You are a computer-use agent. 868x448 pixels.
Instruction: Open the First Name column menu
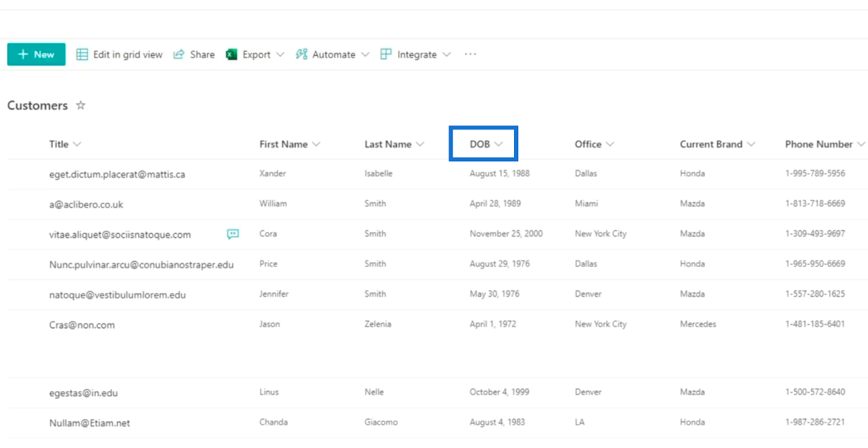pyautogui.click(x=290, y=144)
